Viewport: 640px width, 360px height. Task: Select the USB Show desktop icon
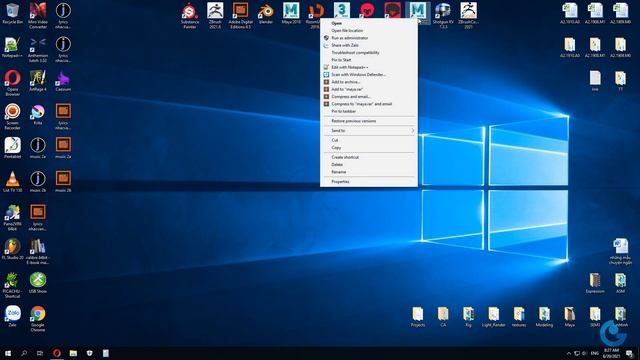click(x=38, y=282)
